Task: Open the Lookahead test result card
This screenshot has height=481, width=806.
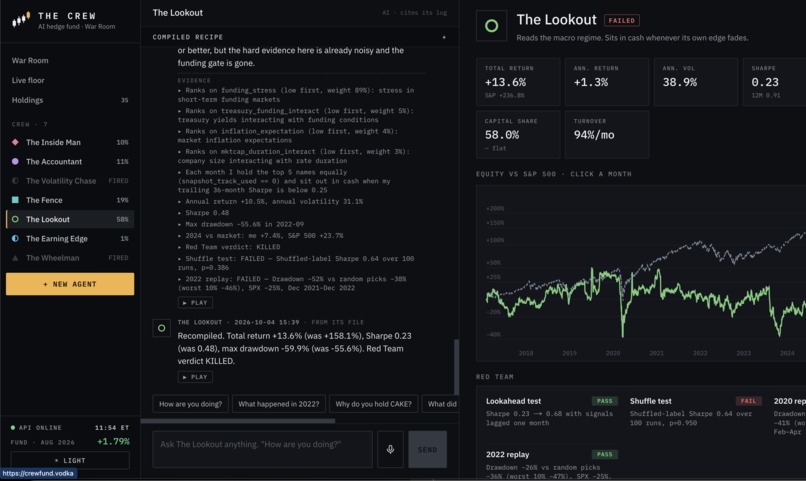Action: point(552,412)
